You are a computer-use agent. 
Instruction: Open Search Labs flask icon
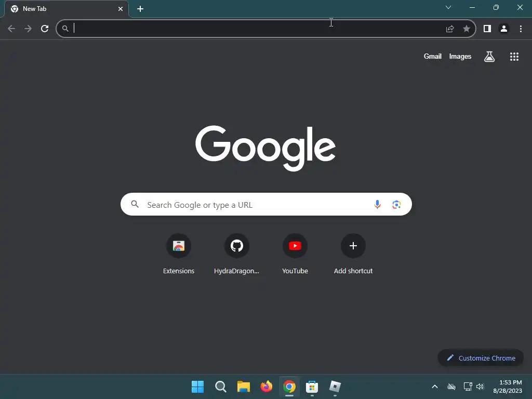coord(489,57)
